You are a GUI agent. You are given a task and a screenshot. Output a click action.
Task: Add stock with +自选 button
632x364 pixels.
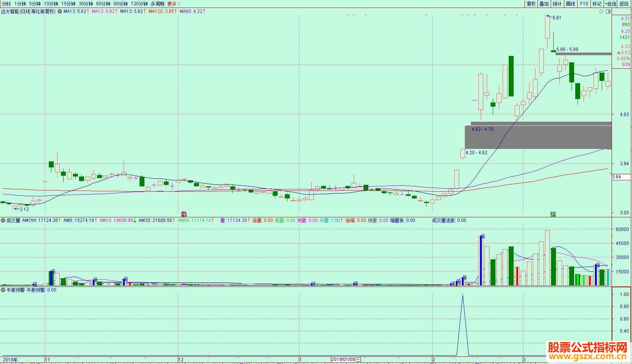point(610,4)
